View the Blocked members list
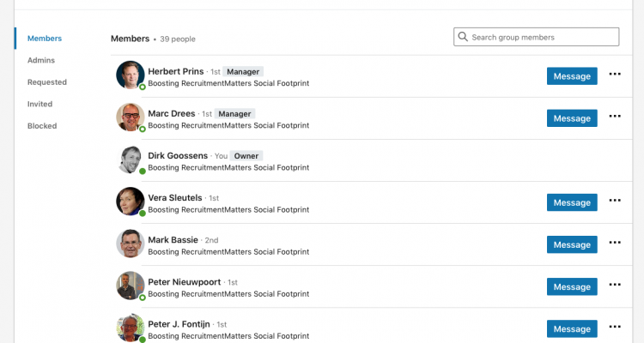 [x=42, y=126]
